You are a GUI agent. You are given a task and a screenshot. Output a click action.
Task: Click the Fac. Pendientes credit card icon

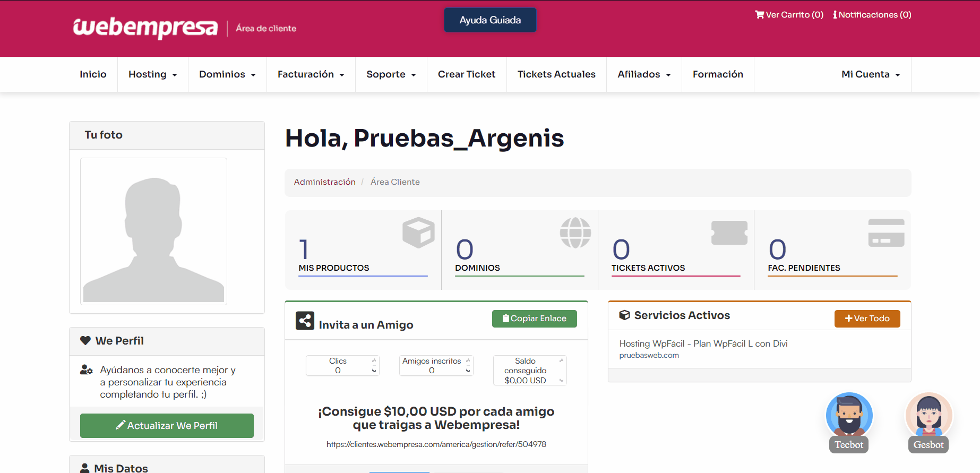pyautogui.click(x=886, y=233)
